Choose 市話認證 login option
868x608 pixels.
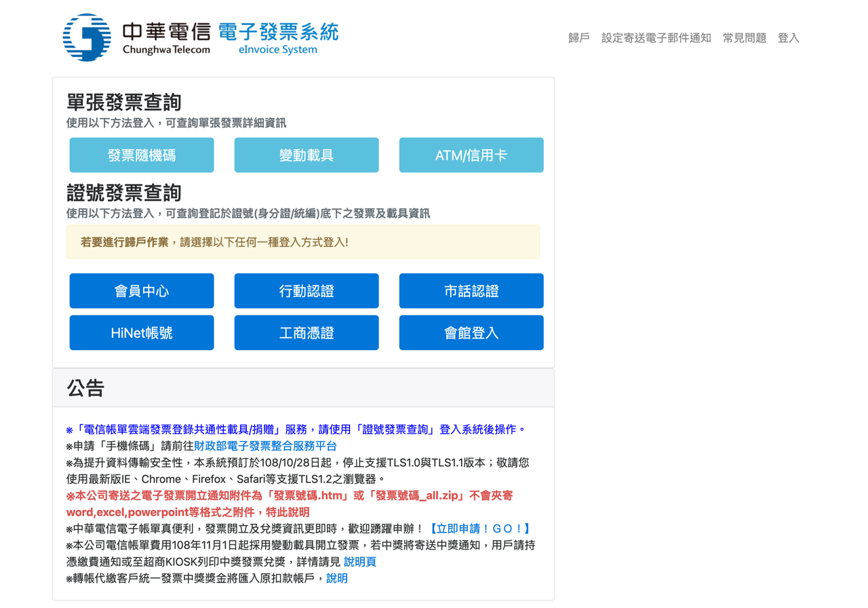point(471,291)
